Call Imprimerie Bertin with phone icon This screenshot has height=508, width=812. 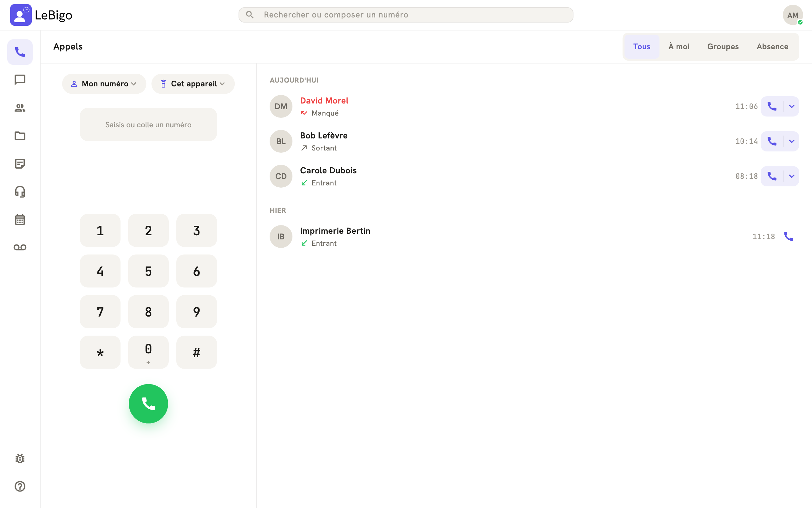click(x=788, y=237)
